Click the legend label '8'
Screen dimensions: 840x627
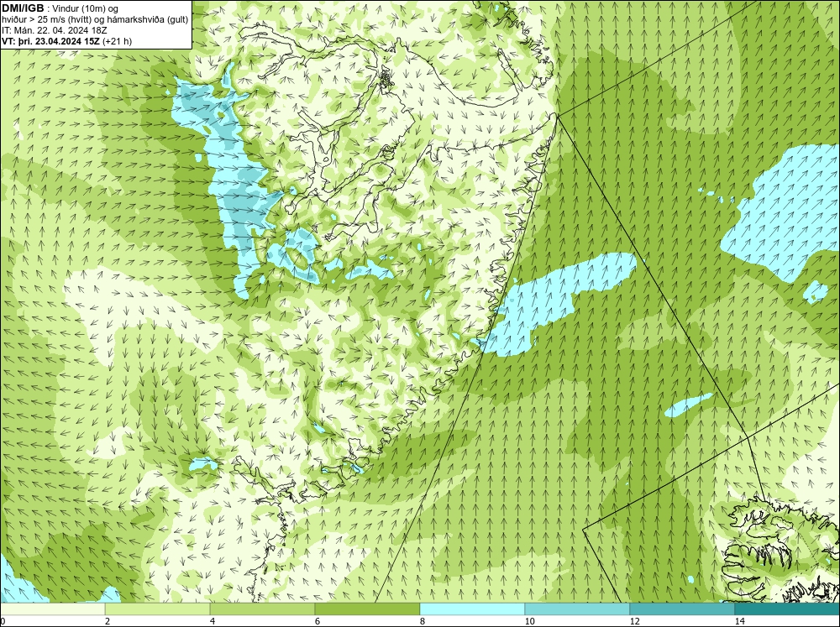pyautogui.click(x=423, y=621)
